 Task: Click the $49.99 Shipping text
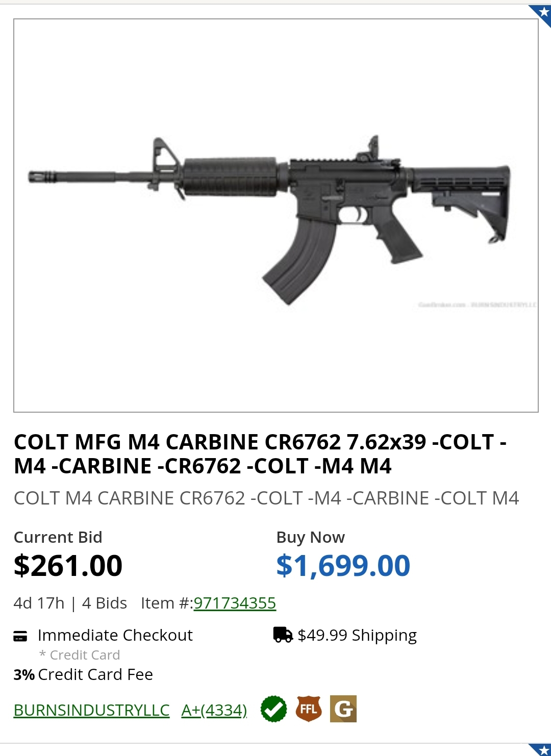tap(357, 635)
